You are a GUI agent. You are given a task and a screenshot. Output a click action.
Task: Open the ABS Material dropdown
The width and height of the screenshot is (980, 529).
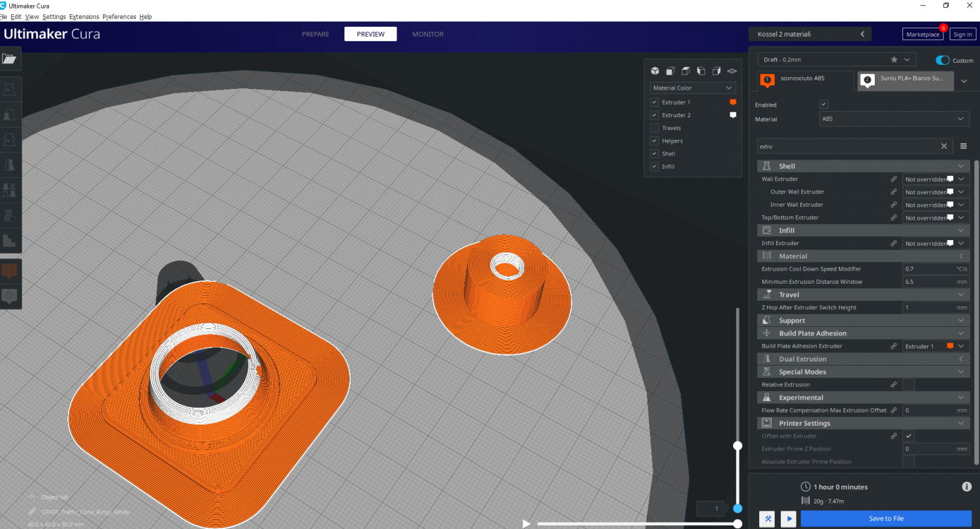pos(894,119)
